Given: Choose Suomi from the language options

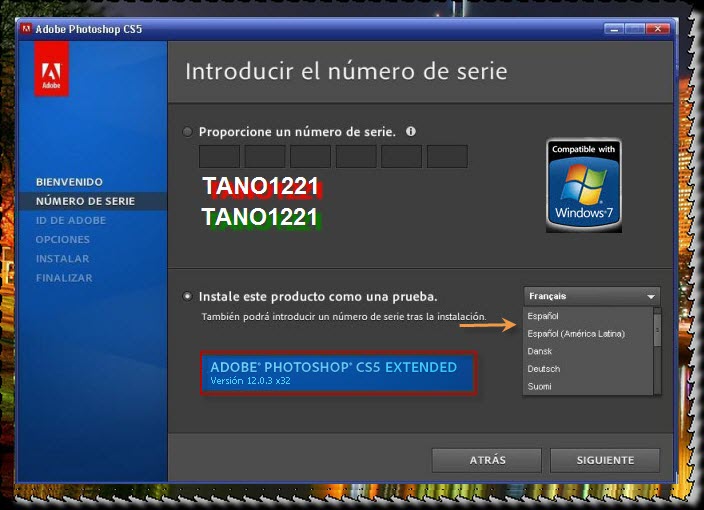Looking at the screenshot, I should pos(540,386).
